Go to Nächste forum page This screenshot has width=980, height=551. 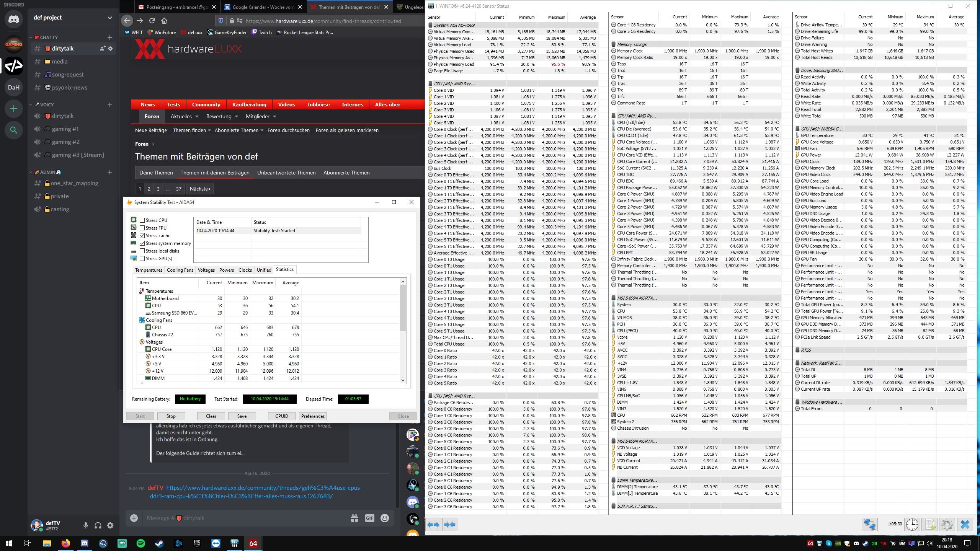(200, 189)
